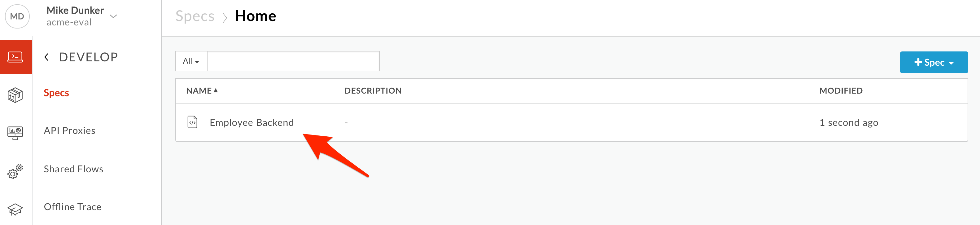This screenshot has width=980, height=225.
Task: Collapse DEVELOP menu with back chevron
Action: (x=46, y=57)
